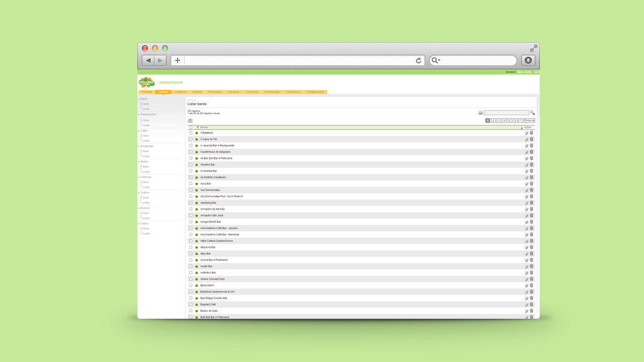Edit the Arragui Bistrô Bar entry
Screen dimensions: 644x362
coord(527,222)
